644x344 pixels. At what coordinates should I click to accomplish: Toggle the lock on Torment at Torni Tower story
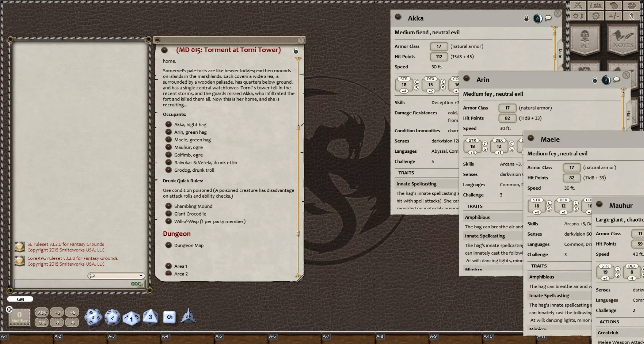(x=296, y=51)
